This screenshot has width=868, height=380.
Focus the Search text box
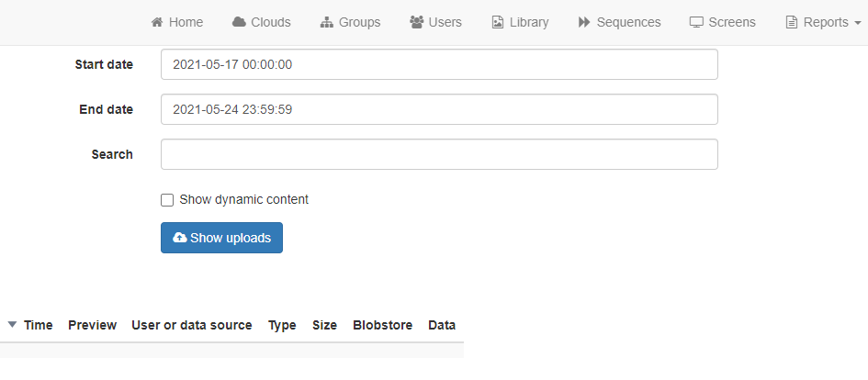click(x=440, y=154)
